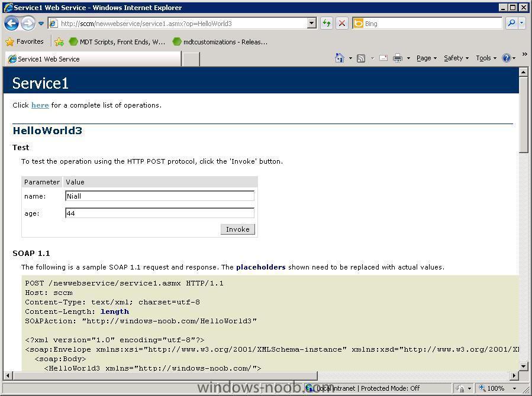Follow the 'here' link for operations list
532x396 pixels.
(40, 105)
